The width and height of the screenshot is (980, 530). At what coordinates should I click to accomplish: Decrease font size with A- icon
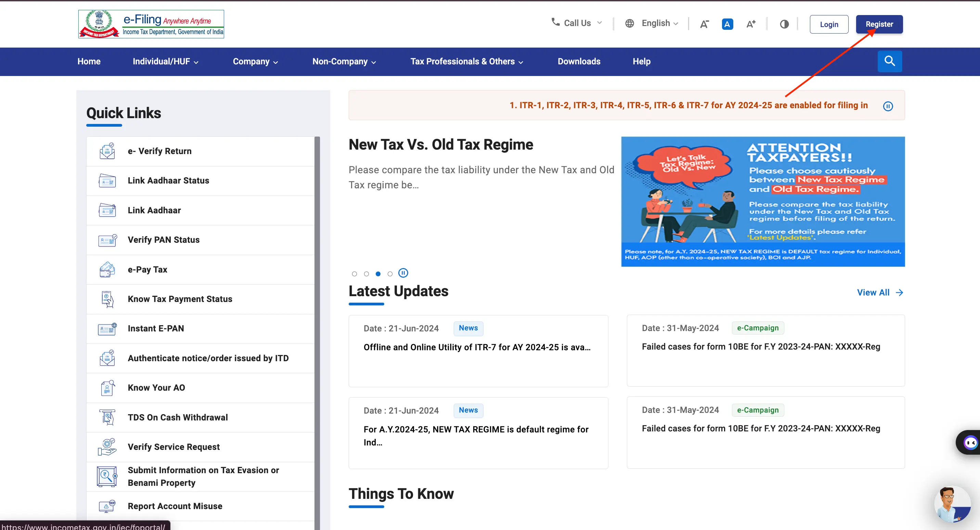(704, 24)
